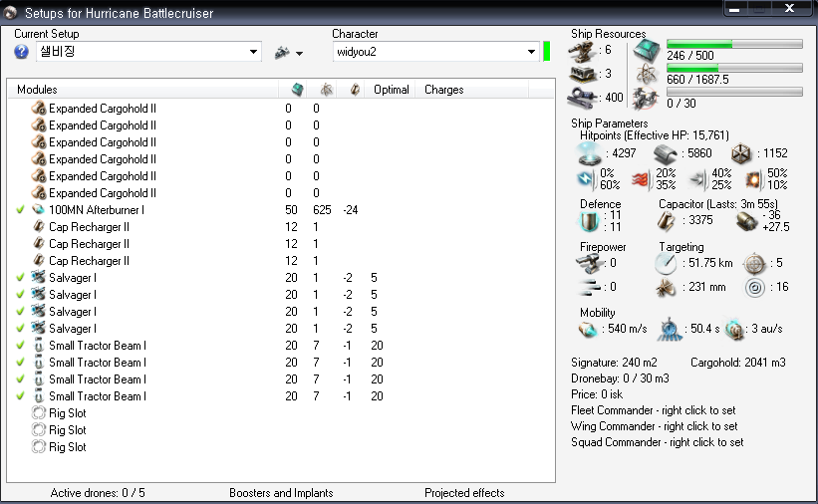Open Boosters and Implants
Viewport: 818px width, 504px height.
[281, 493]
